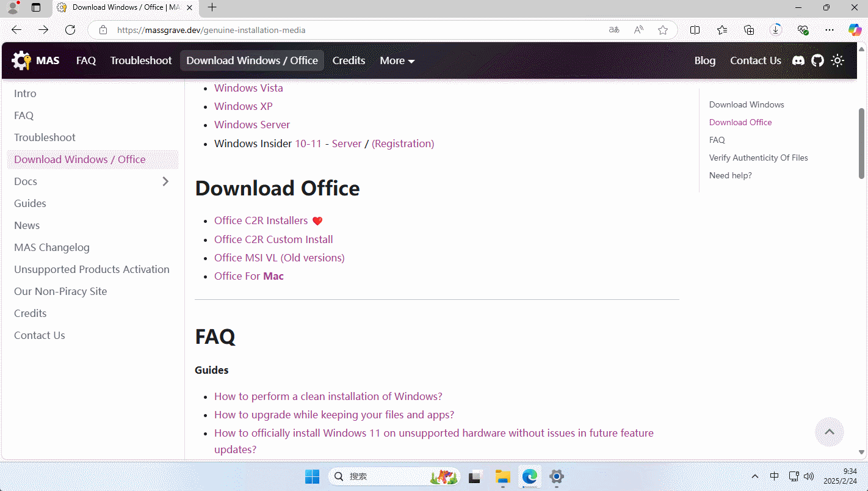Click the scroll back to top button

pos(829,432)
